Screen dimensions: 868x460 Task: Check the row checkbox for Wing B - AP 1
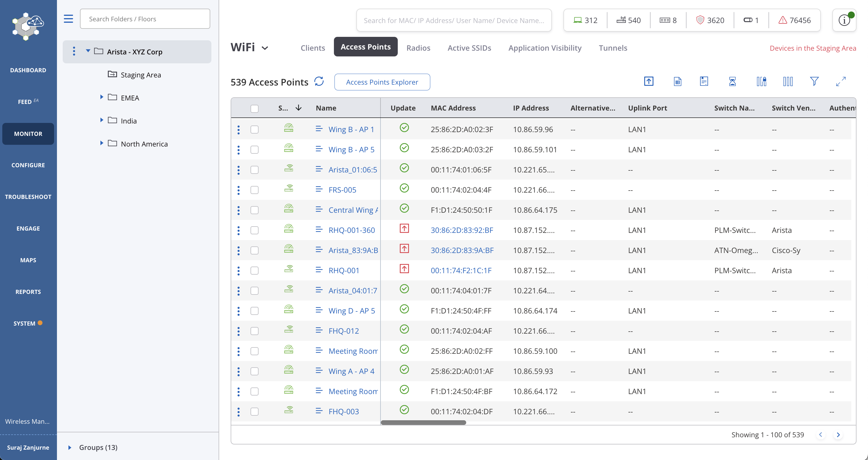pos(255,129)
